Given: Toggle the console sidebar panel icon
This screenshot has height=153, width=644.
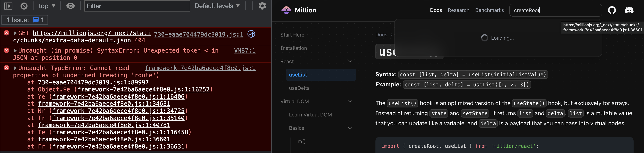Looking at the screenshot, I should (8, 6).
